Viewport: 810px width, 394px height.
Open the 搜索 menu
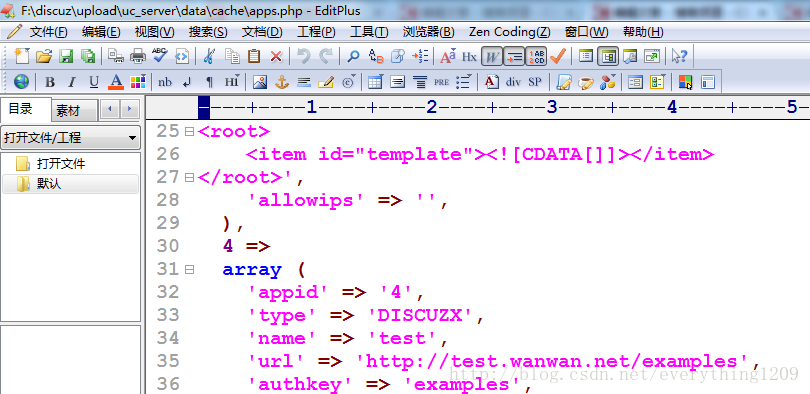208,32
